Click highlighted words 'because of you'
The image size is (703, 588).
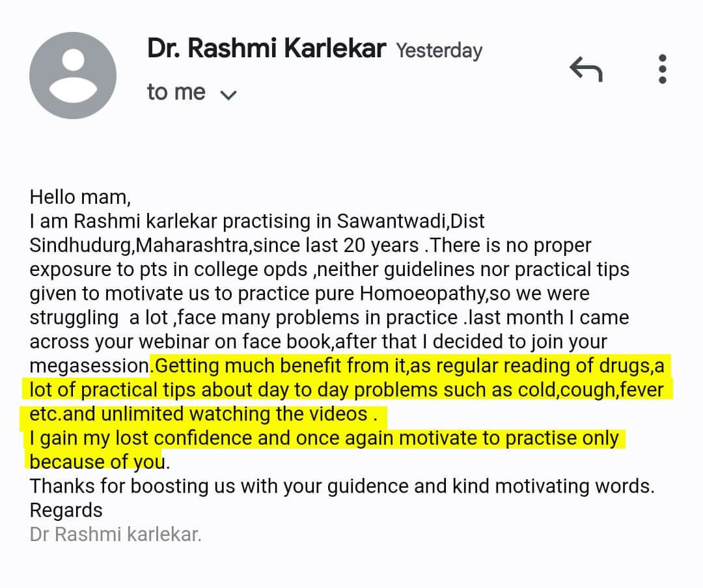96,462
